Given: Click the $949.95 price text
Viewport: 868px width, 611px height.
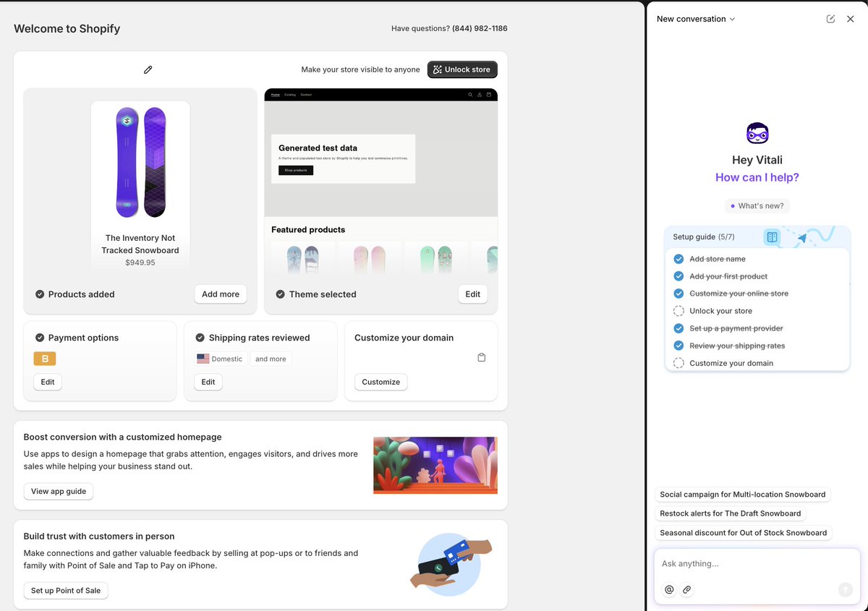Looking at the screenshot, I should 140,262.
